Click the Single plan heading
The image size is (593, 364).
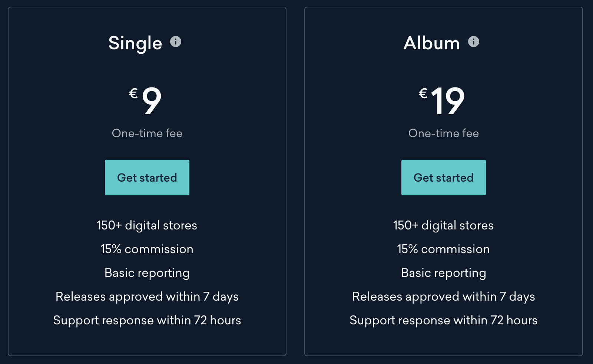(135, 43)
